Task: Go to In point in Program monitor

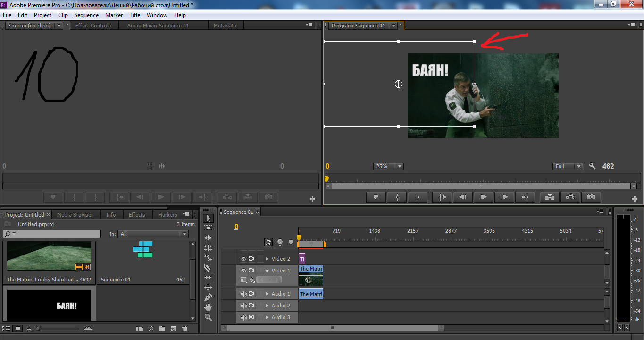Action: 442,197
